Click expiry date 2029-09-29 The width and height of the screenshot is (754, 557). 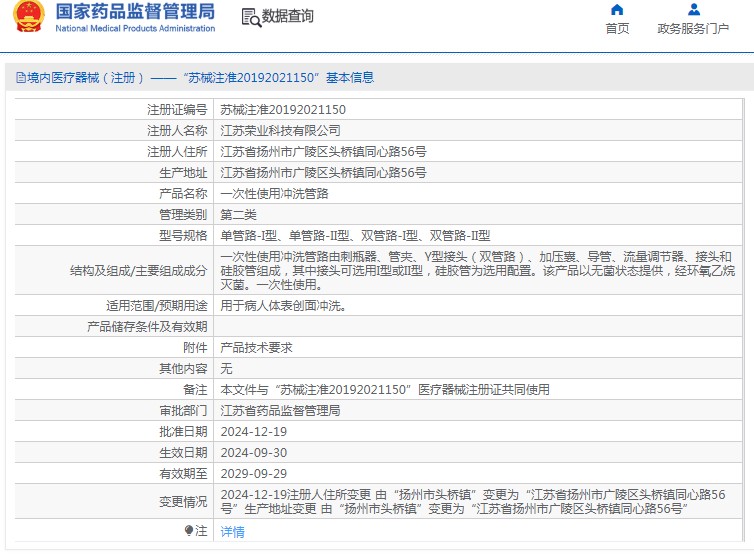[253, 474]
